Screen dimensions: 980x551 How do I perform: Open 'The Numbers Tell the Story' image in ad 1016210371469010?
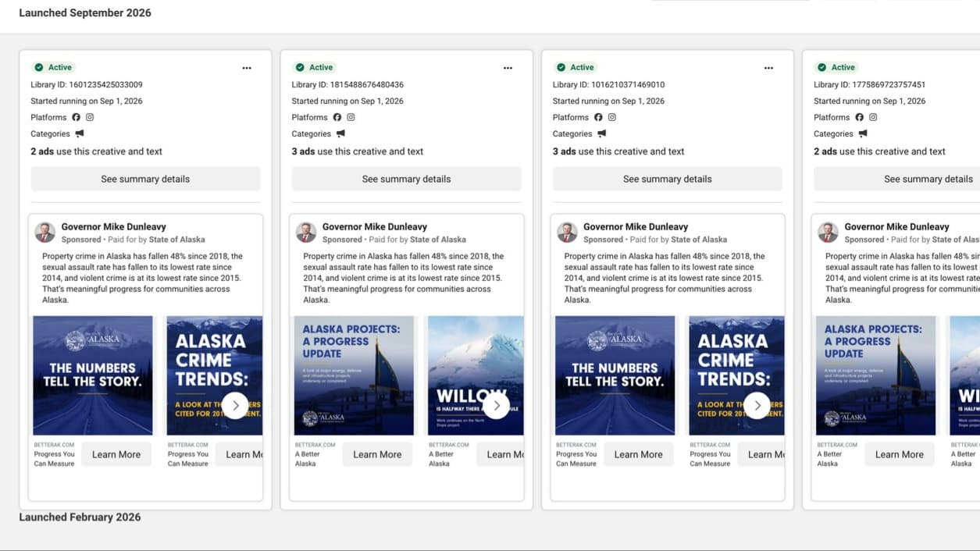pos(615,375)
